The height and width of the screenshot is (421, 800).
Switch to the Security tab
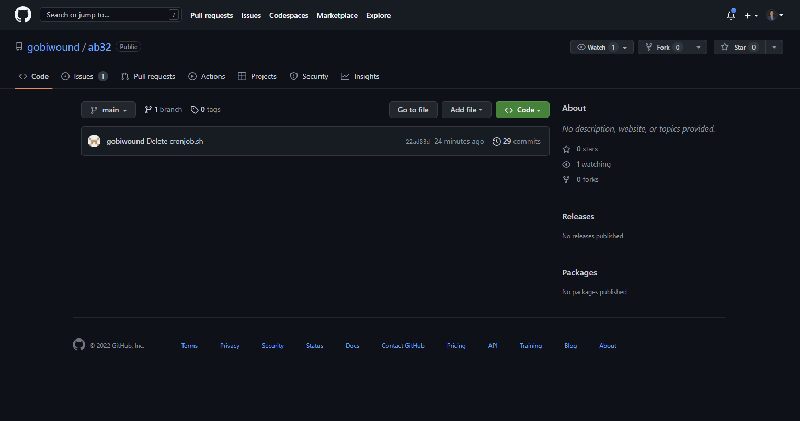(x=309, y=77)
